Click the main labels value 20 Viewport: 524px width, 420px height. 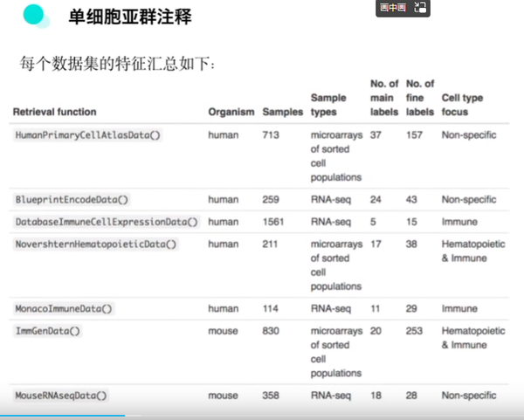pyautogui.click(x=376, y=331)
